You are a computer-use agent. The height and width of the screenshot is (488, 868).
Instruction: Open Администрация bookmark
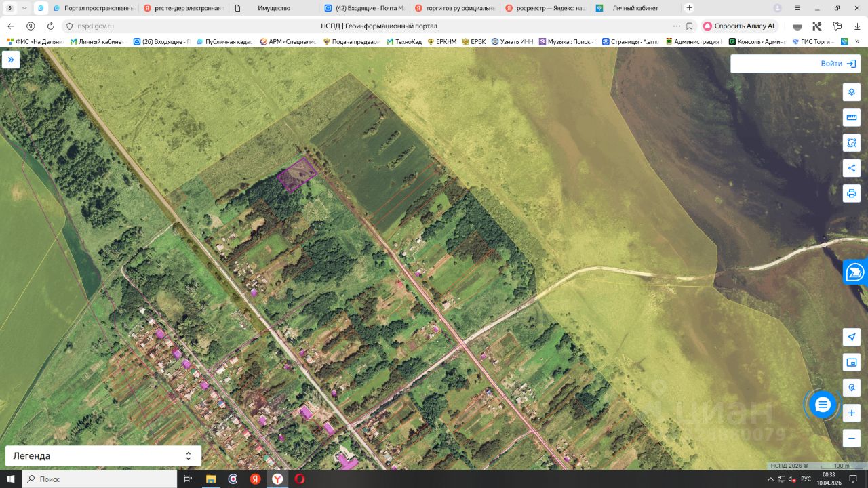[693, 41]
